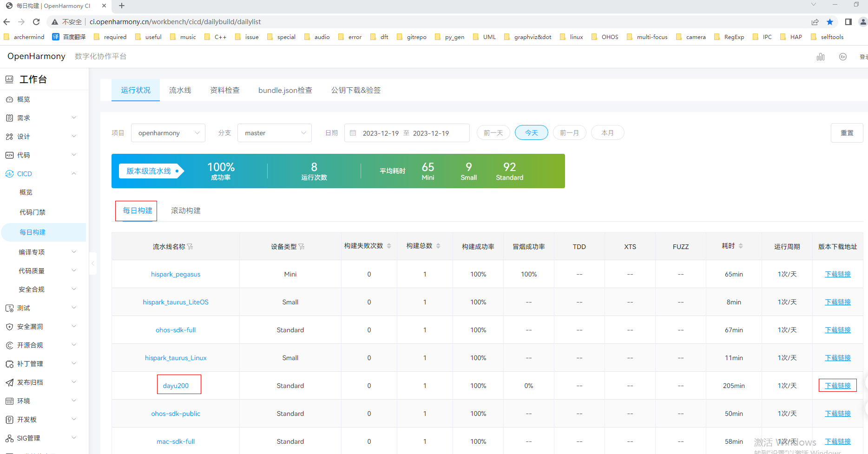This screenshot has width=868, height=454.
Task: Click the calendar icon in date field
Action: [x=353, y=133]
